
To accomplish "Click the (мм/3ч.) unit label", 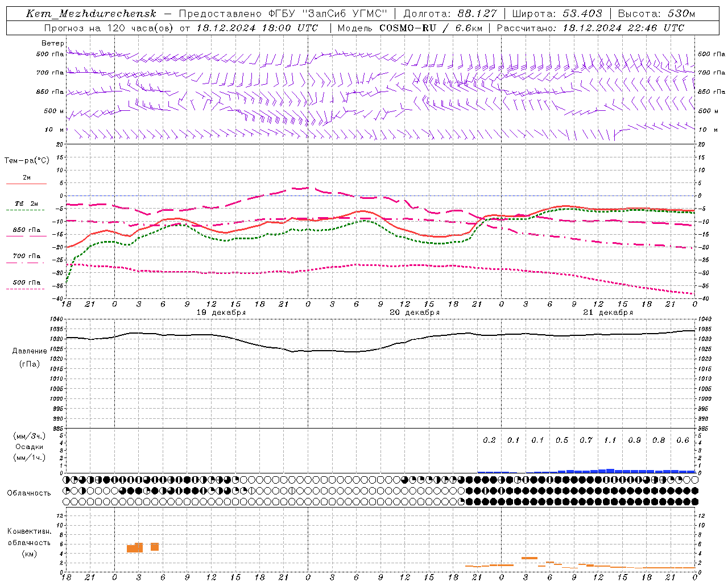I will [30, 436].
